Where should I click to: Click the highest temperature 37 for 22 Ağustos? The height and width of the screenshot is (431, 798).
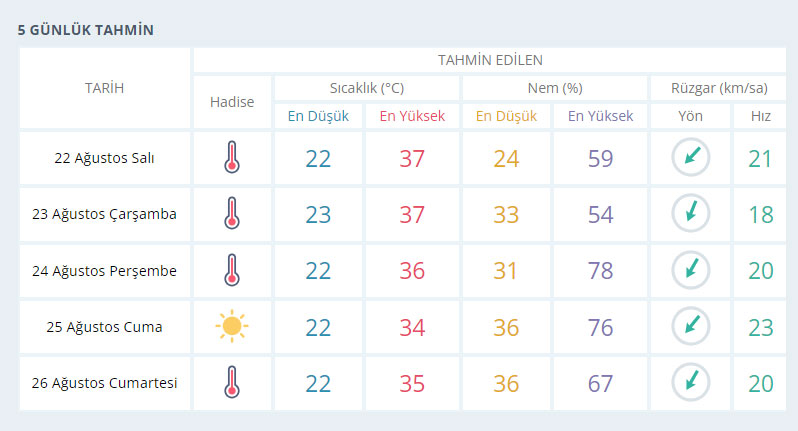tap(412, 159)
